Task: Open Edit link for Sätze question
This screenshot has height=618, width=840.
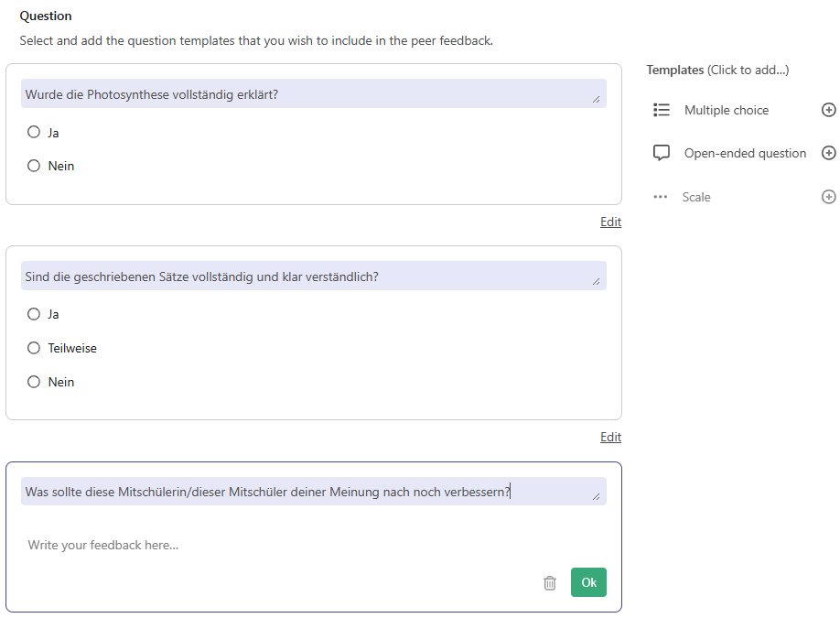Action: coord(610,437)
